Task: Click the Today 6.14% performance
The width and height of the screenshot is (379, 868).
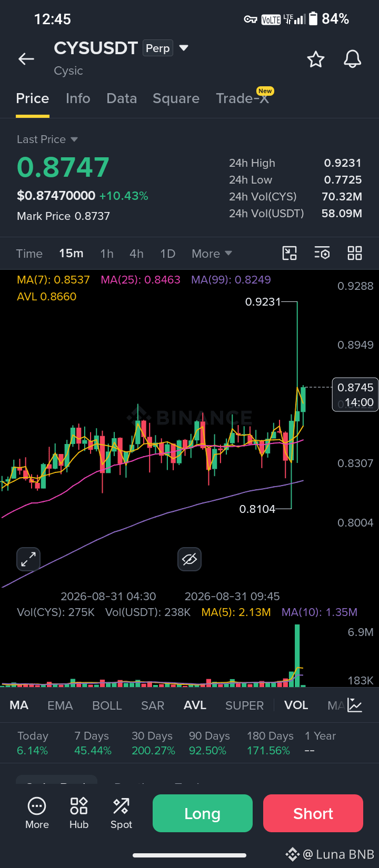Action: 33,743
